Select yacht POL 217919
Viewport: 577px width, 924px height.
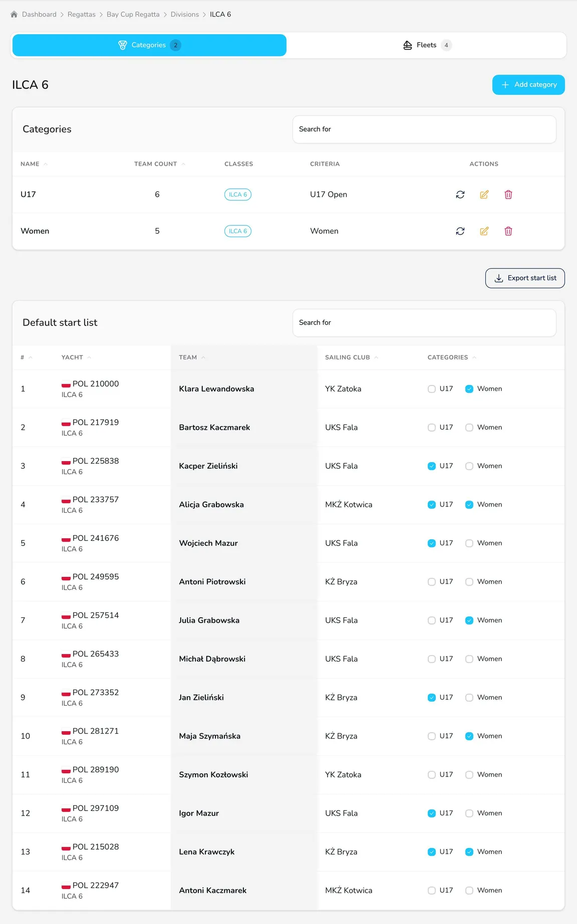[96, 422]
